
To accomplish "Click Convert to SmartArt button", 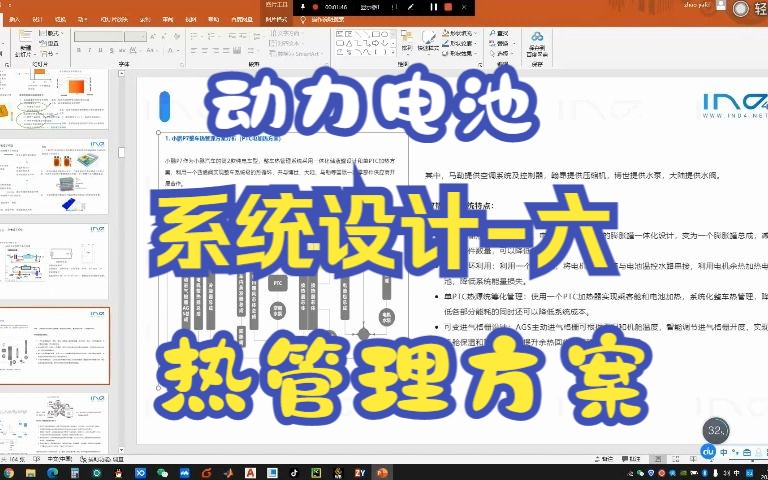I will click(x=295, y=53).
